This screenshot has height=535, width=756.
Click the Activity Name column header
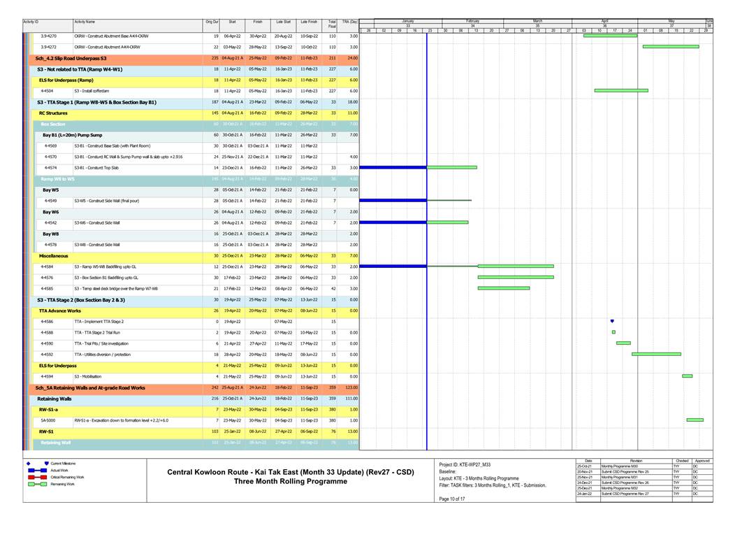pos(85,22)
